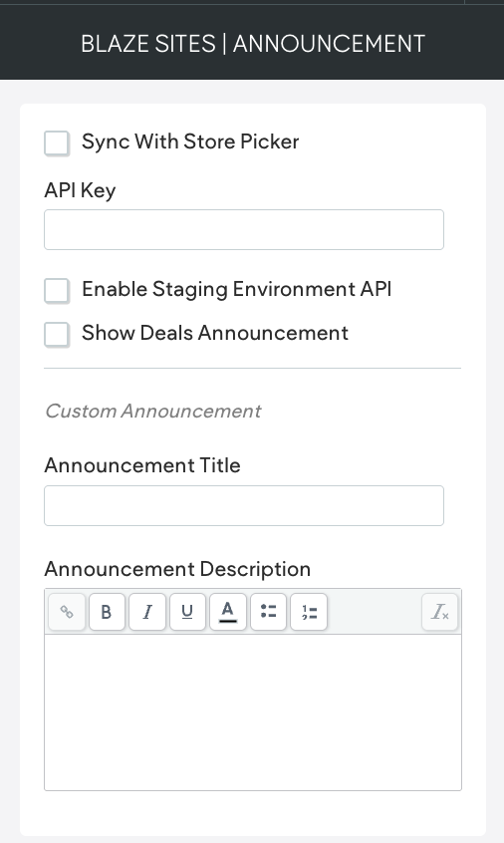Click into the Announcement Title field

click(244, 505)
